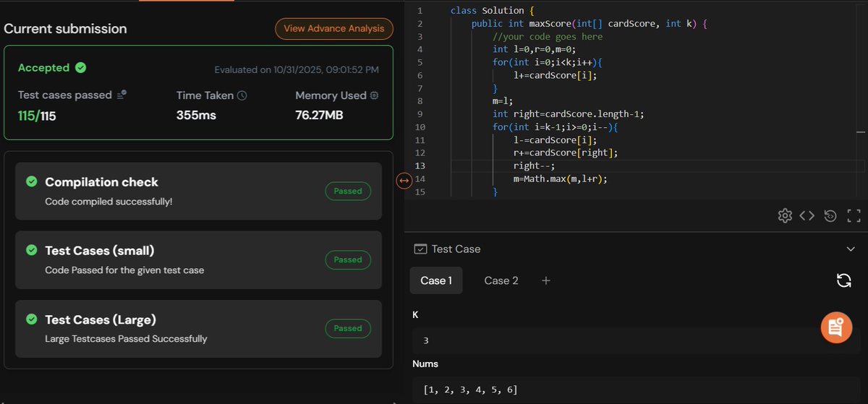
Task: Click the 'Compilation check' title
Action: (101, 182)
